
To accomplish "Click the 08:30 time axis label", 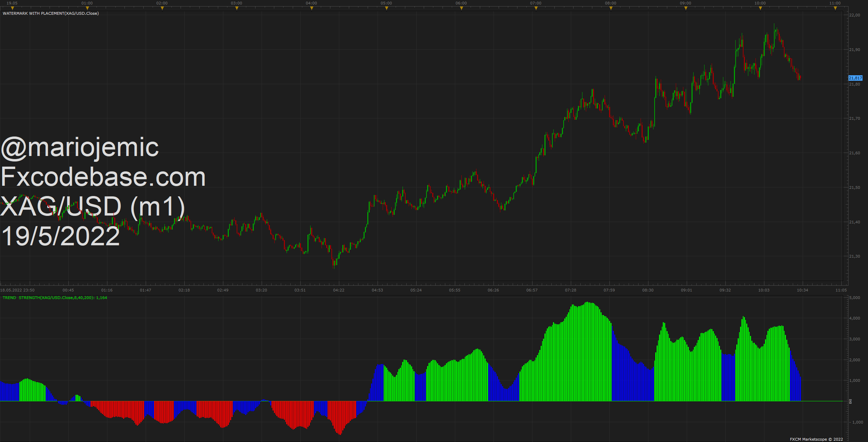I will 648,290.
